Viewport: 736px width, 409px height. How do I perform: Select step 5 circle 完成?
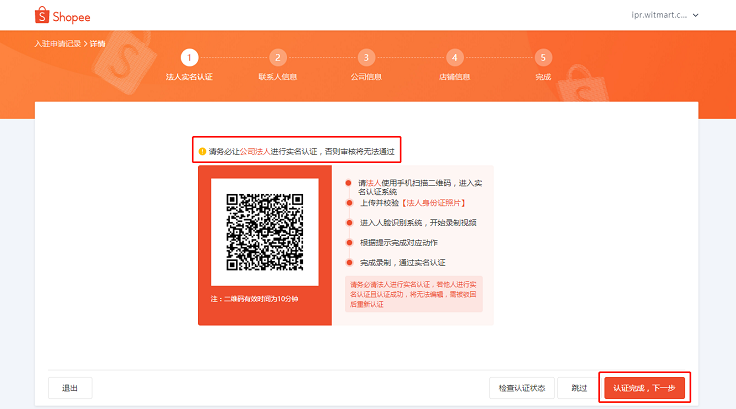pyautogui.click(x=543, y=58)
